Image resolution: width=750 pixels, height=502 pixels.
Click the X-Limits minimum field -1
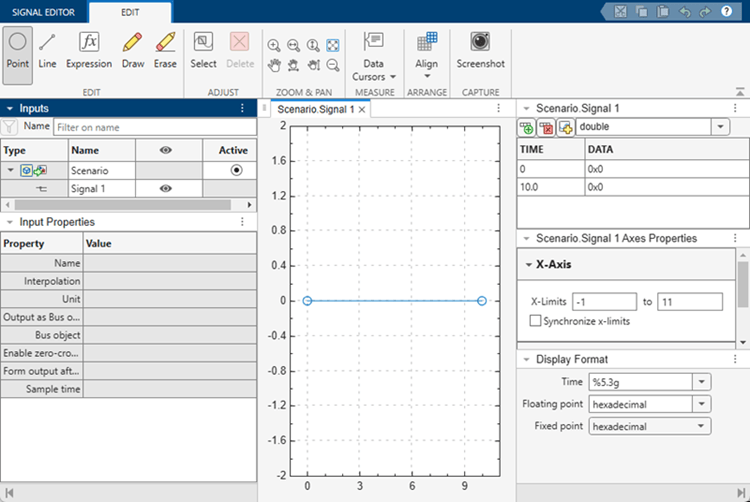tap(605, 302)
